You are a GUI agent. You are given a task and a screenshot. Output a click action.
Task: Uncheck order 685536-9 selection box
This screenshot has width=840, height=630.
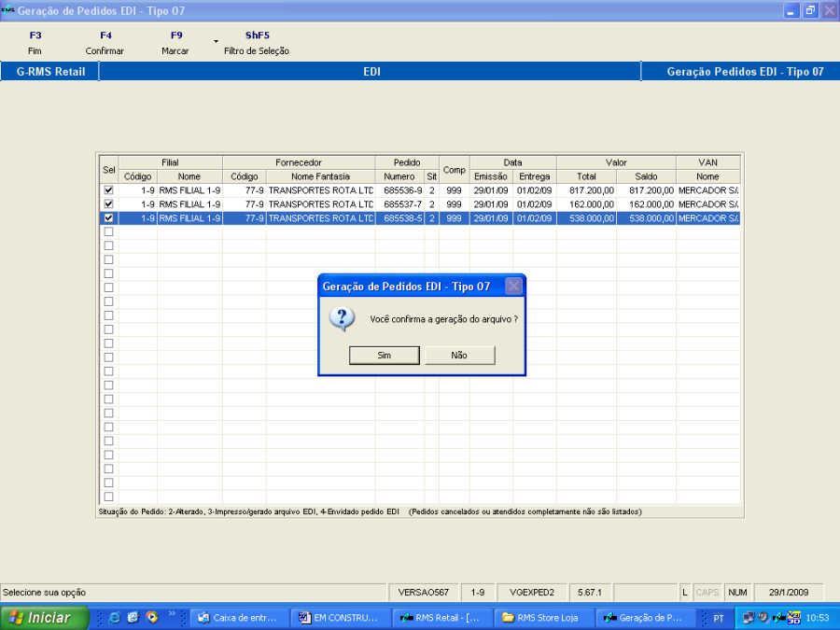(x=109, y=190)
